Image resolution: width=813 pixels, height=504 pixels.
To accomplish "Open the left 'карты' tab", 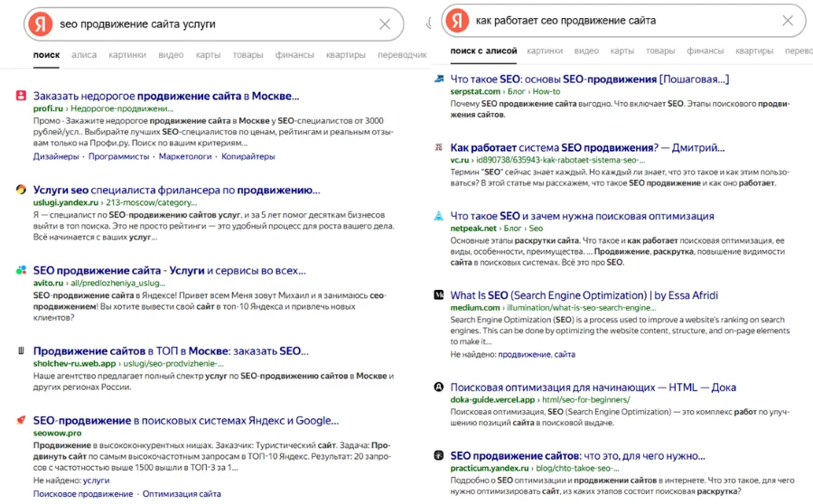I will (x=208, y=54).
